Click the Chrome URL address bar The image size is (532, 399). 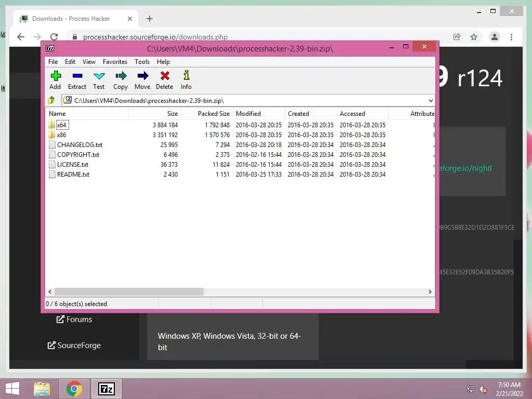click(x=259, y=37)
